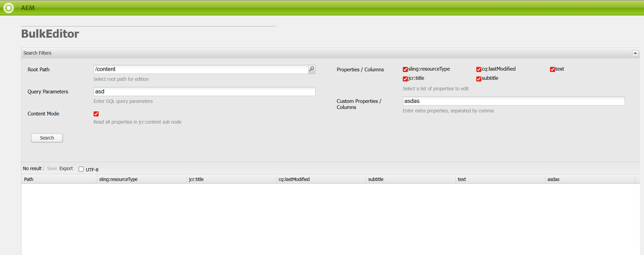Viewport: 644px width, 255px height.
Task: Uncheck the jcr:title property checkbox
Action: pyautogui.click(x=406, y=79)
